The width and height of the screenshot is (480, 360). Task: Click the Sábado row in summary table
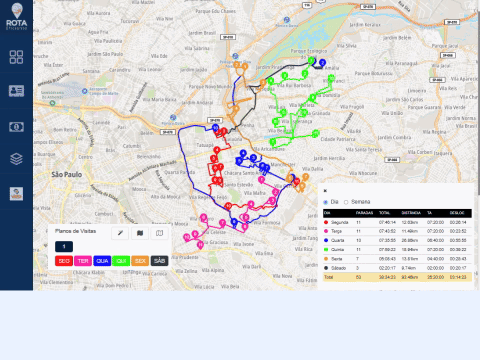click(x=397, y=268)
